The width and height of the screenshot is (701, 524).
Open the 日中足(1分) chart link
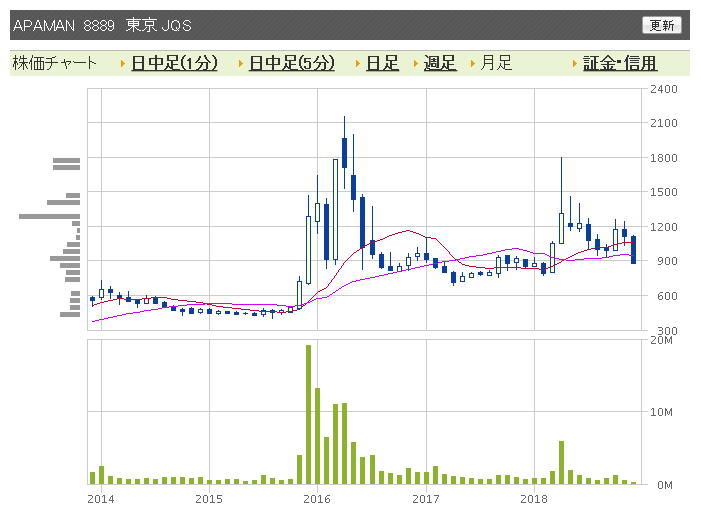(x=174, y=63)
